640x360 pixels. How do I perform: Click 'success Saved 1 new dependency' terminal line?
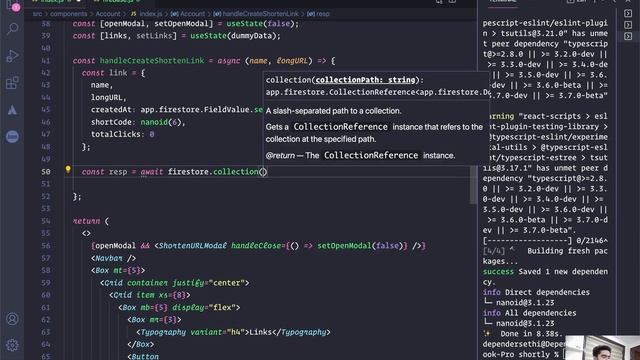coord(545,277)
